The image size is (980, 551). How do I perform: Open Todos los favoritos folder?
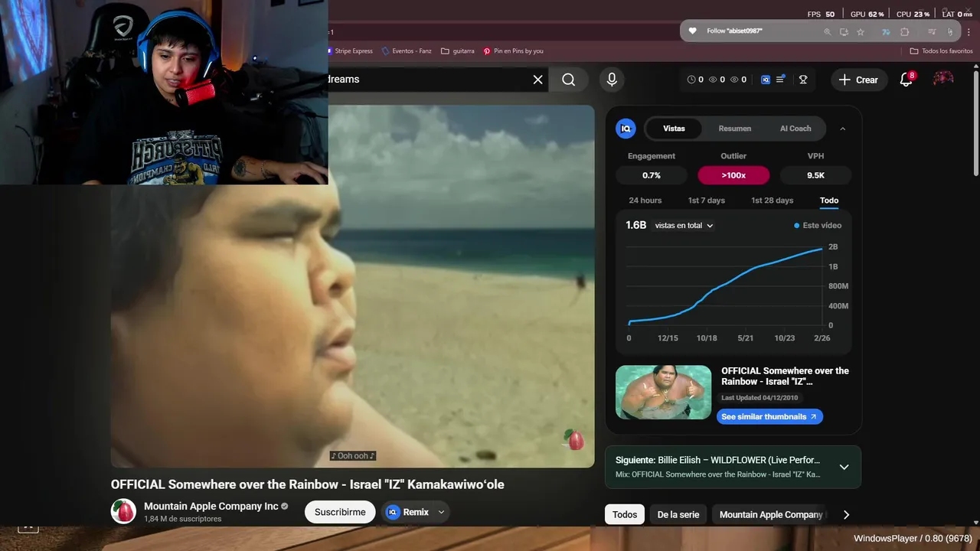click(x=941, y=51)
